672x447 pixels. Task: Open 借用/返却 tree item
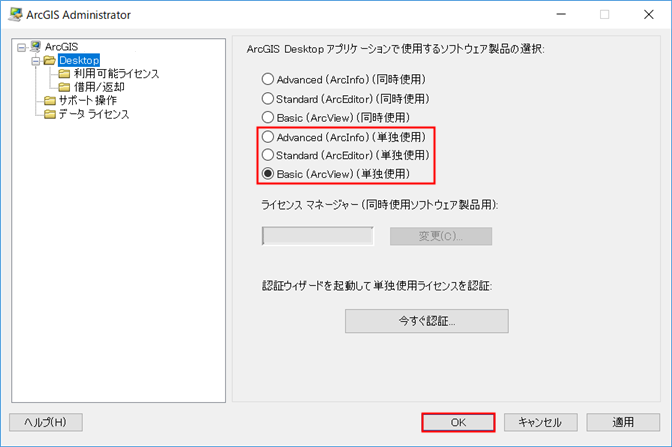[x=99, y=87]
